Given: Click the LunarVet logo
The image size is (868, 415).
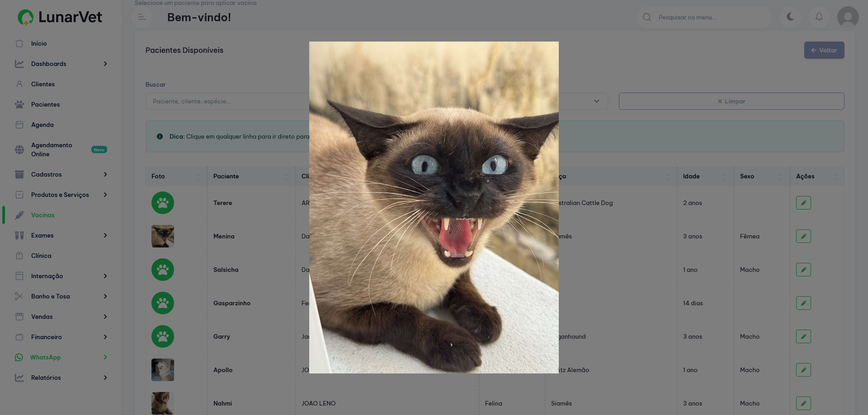Looking at the screenshot, I should (60, 17).
